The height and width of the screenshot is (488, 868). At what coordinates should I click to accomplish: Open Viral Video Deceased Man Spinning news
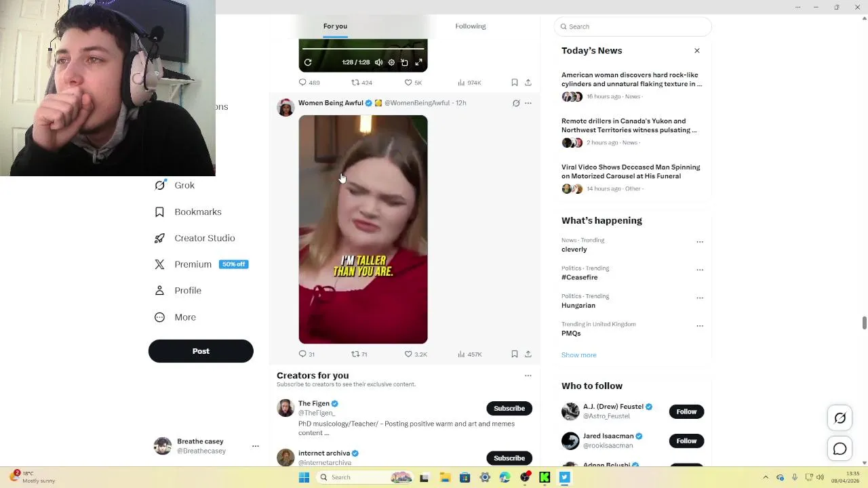click(631, 171)
